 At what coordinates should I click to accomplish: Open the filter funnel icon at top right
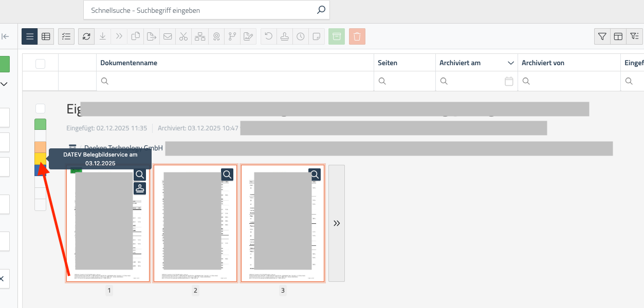pos(602,36)
